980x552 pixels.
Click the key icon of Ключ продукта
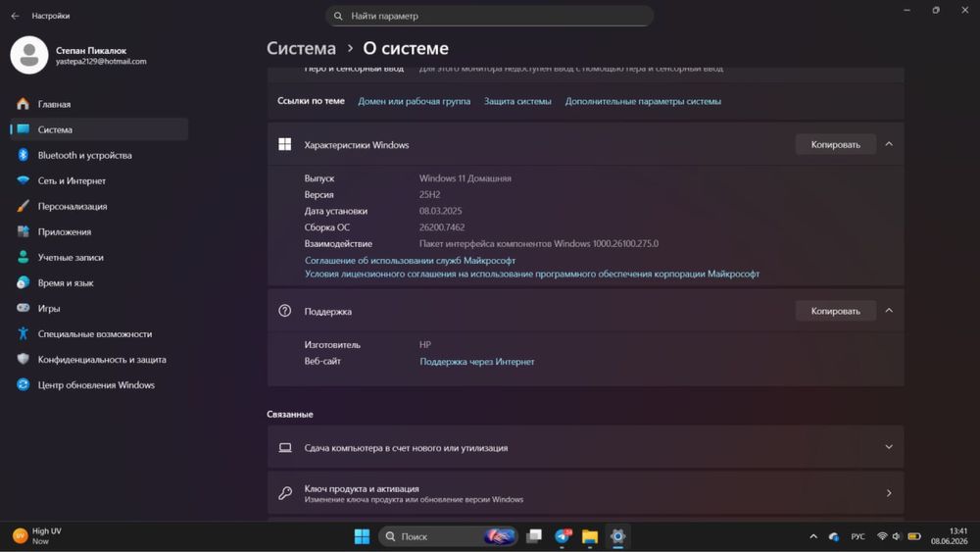pyautogui.click(x=285, y=493)
